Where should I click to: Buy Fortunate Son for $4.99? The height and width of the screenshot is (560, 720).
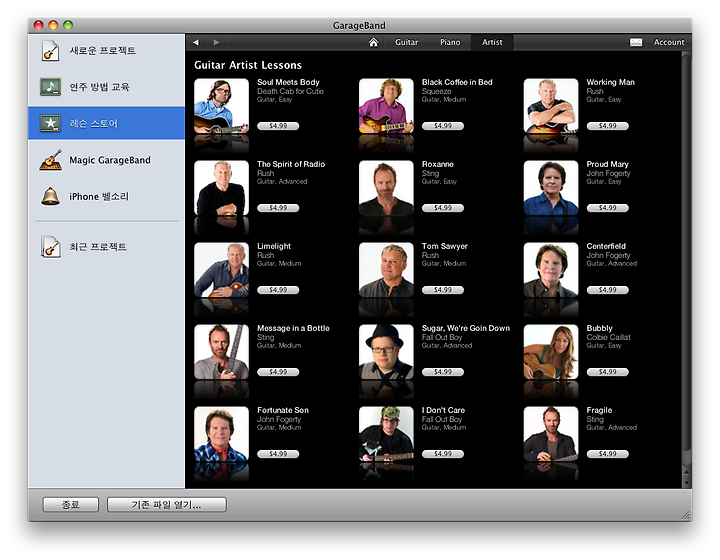(278, 454)
